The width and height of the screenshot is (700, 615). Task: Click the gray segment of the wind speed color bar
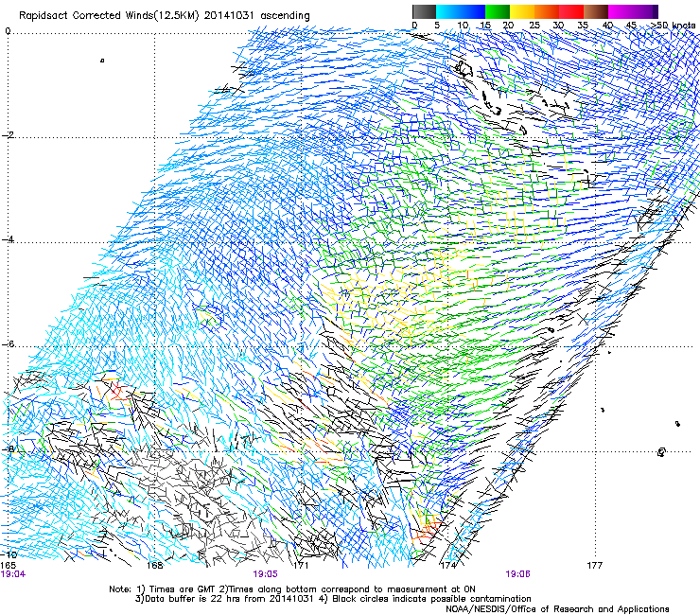click(x=424, y=11)
